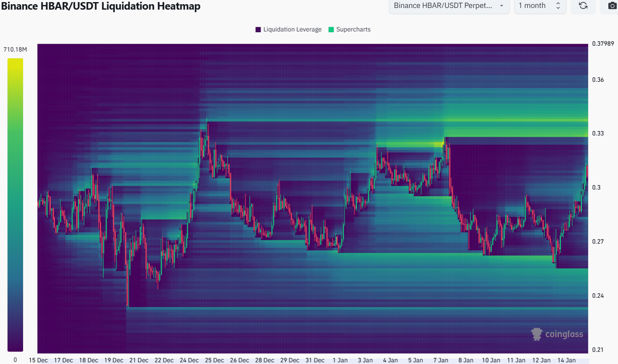Click the 0.36 price axis label
618x364 pixels.
coord(598,80)
